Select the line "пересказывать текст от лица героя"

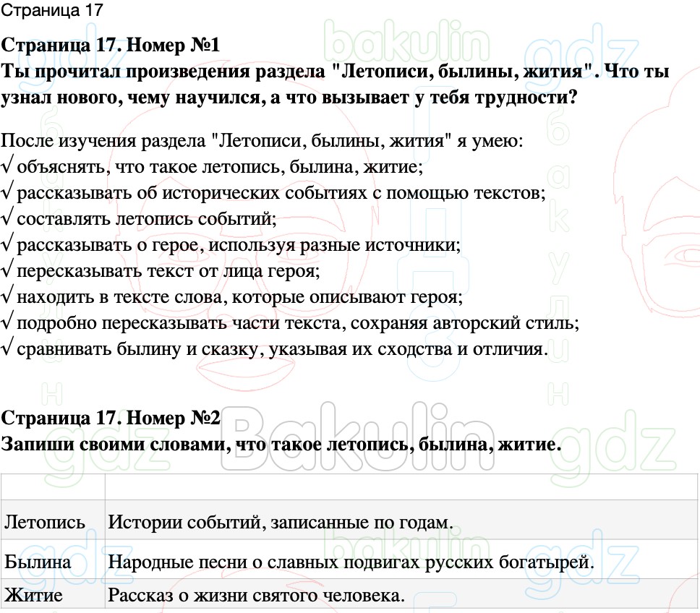161,271
